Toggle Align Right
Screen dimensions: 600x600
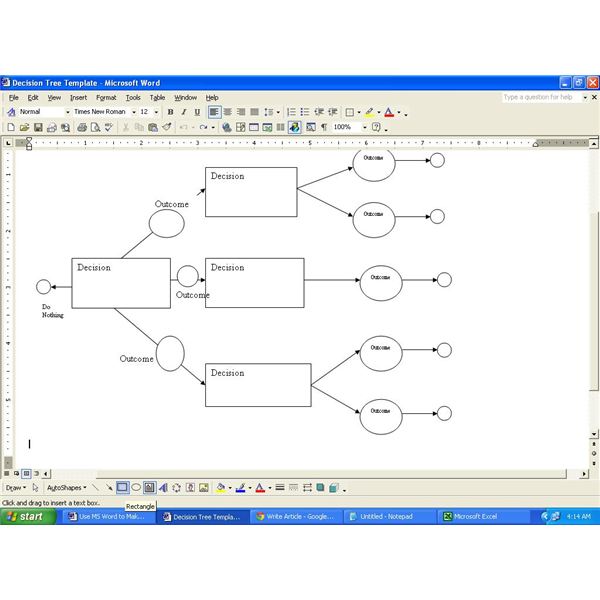tap(241, 112)
